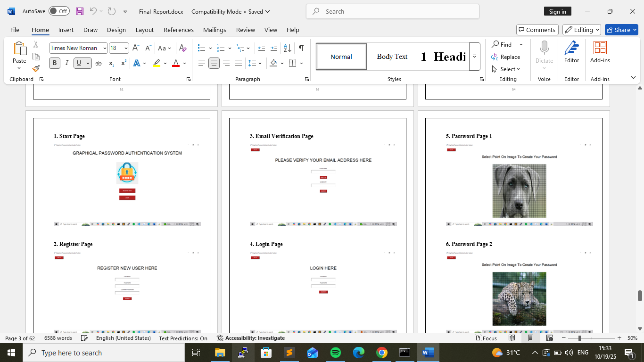Click the Format Painter icon
The width and height of the screenshot is (644, 362).
tap(36, 69)
